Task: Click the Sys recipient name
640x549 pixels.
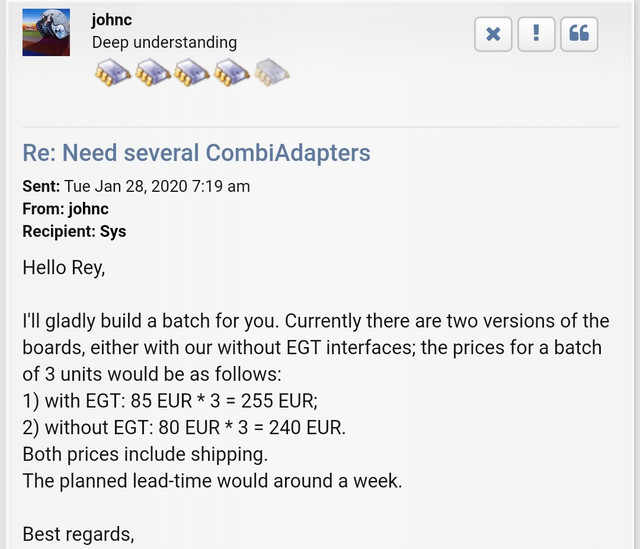Action: [x=113, y=231]
